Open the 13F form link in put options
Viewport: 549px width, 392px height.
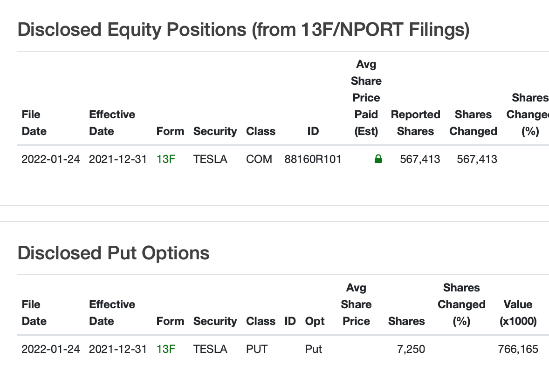click(165, 349)
